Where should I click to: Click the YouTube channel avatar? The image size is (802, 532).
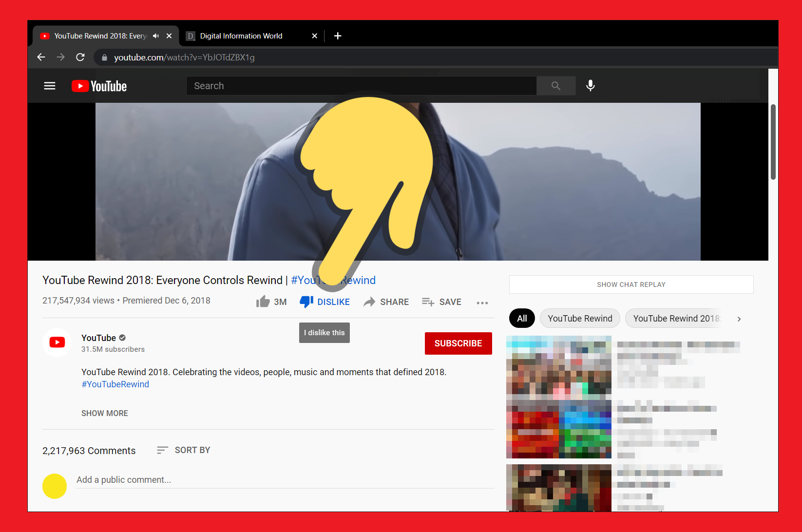pyautogui.click(x=57, y=342)
